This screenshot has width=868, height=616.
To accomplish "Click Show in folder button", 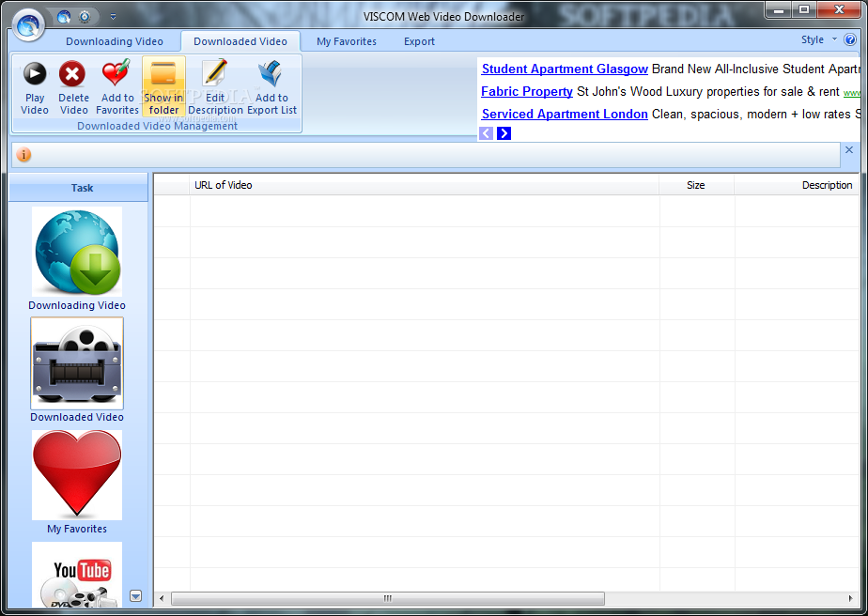I will 163,87.
